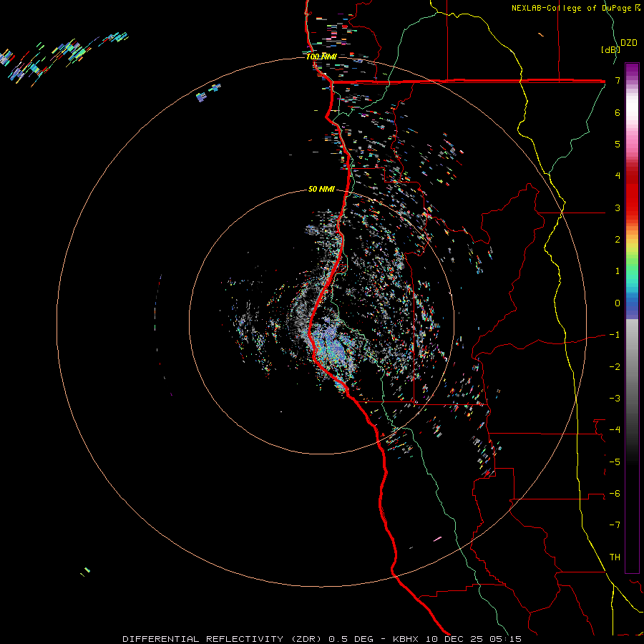Click the 4 value on the color scale
644x644 pixels.
pyautogui.click(x=618, y=176)
